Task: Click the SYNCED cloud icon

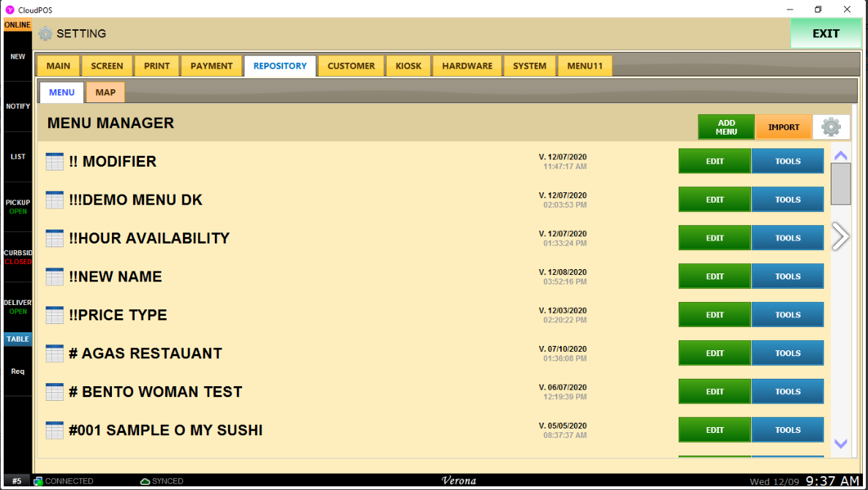Action: [x=145, y=481]
